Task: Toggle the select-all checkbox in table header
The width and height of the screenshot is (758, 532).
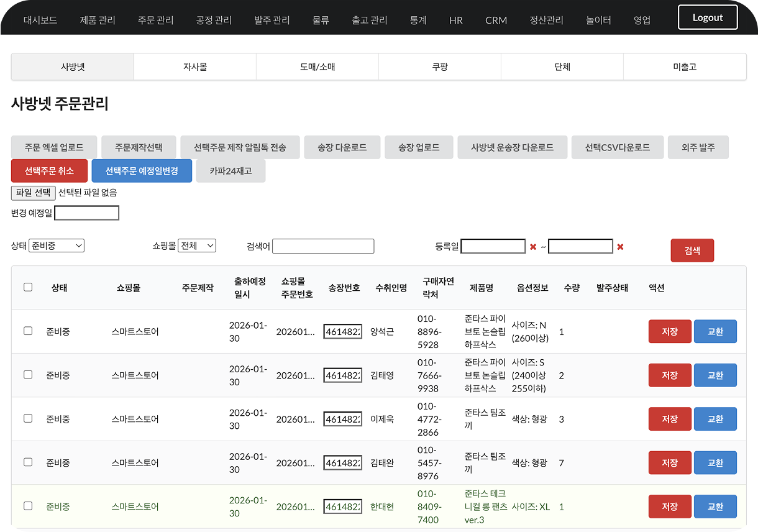Action: [28, 287]
